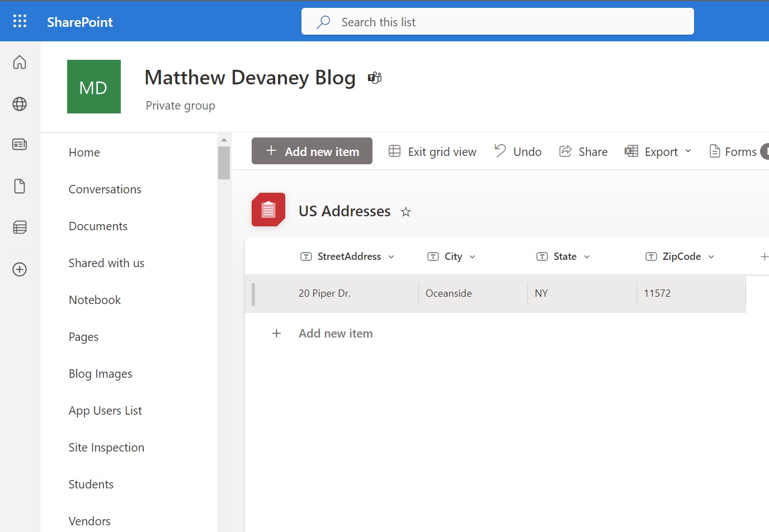
Task: Open the Teams icon beside site title
Action: click(x=374, y=78)
